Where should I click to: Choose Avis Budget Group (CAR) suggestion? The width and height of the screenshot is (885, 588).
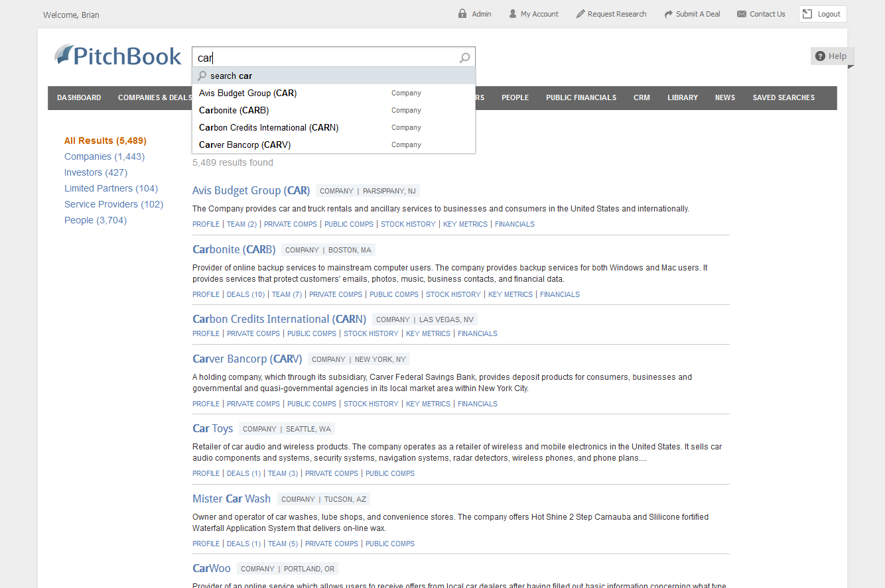334,93
